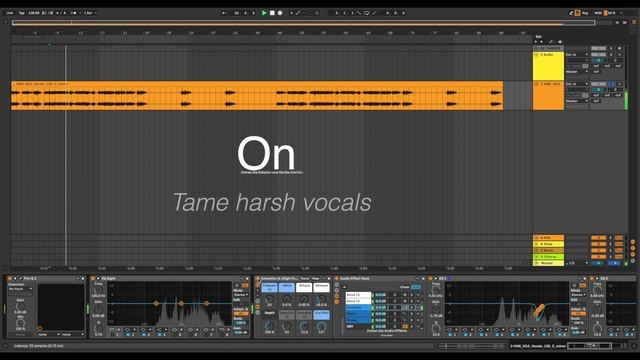Click the Release tab in Smoother device
The image size is (640, 360).
[322, 287]
